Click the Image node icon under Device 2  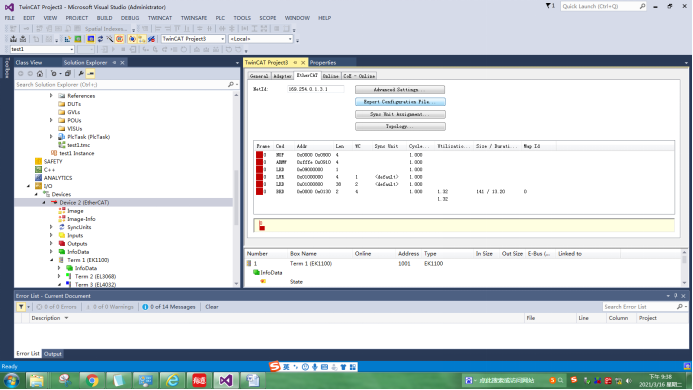pos(62,211)
